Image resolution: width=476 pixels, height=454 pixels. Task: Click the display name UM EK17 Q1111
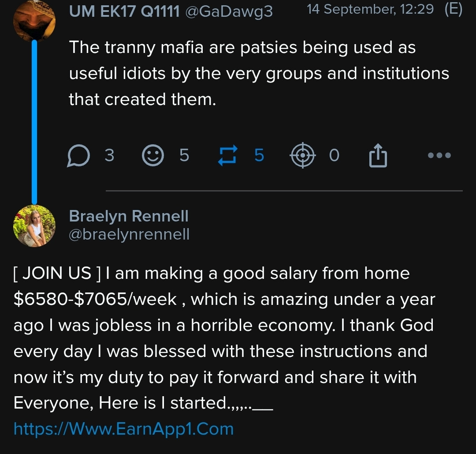click(124, 11)
